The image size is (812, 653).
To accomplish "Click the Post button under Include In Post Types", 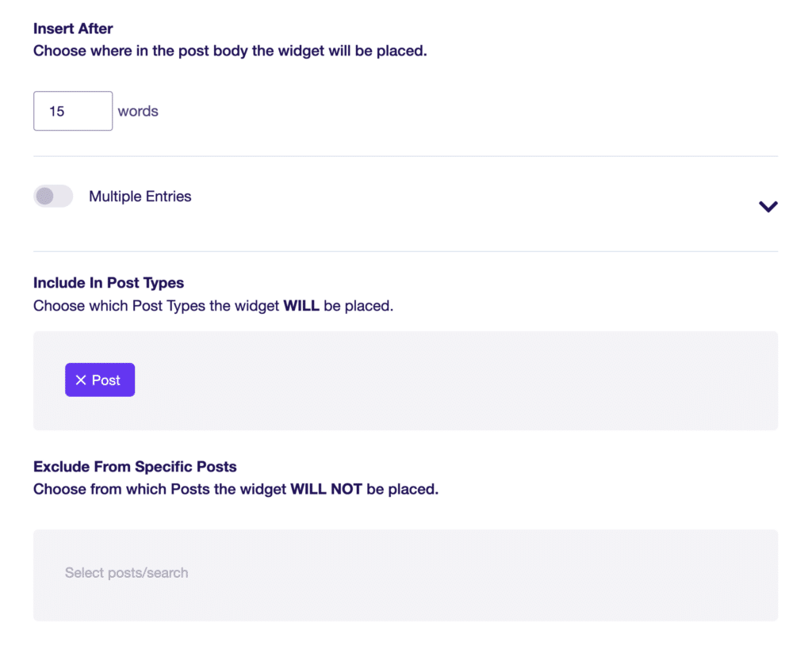I will pyautogui.click(x=99, y=380).
